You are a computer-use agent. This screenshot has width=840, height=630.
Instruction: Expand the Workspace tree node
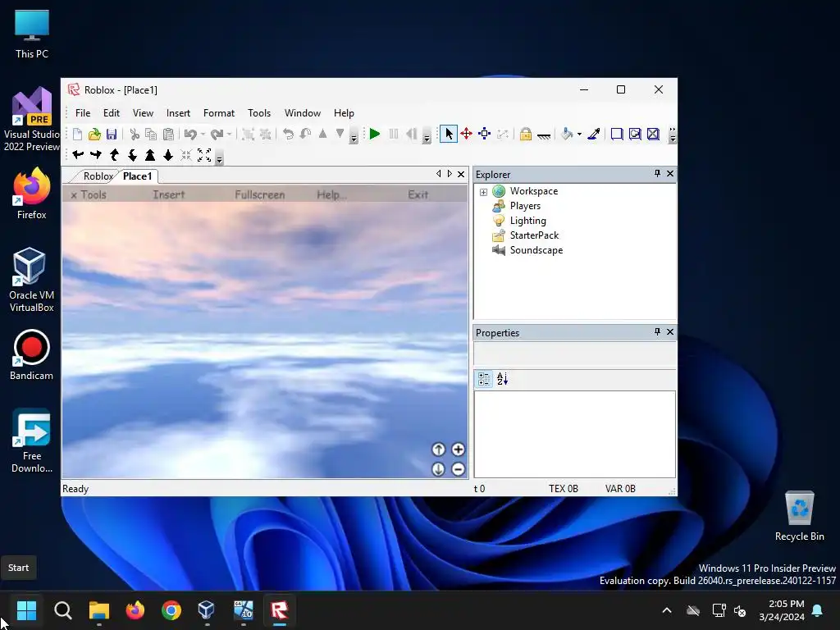483,192
